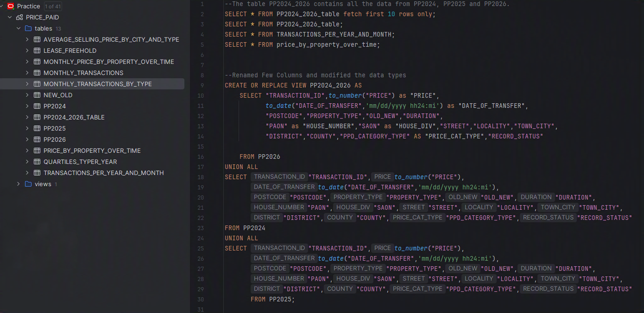Screen dimensions: 644x313
Task: Click line number 9 in the gutter
Action: [202, 85]
